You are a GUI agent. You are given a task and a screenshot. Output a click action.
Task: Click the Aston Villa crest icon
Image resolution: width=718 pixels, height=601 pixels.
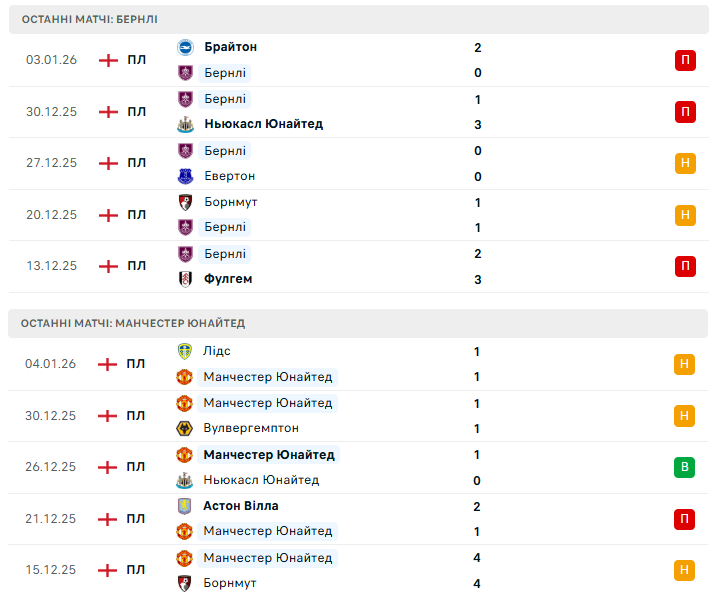(x=184, y=506)
